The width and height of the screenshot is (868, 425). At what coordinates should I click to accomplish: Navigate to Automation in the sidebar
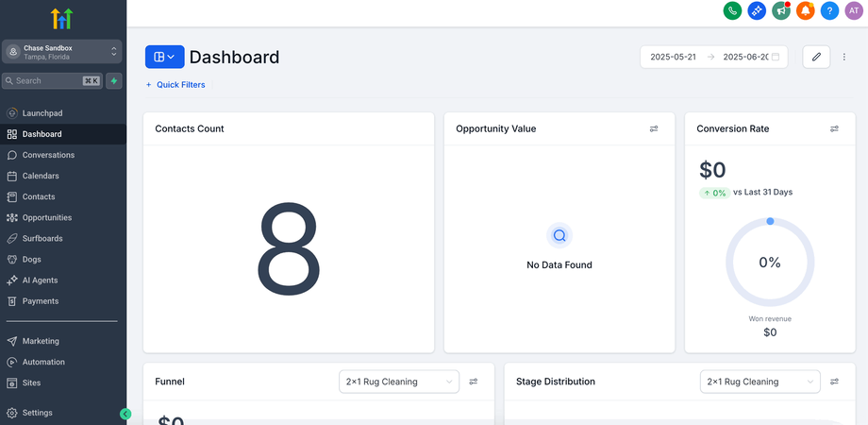point(43,362)
